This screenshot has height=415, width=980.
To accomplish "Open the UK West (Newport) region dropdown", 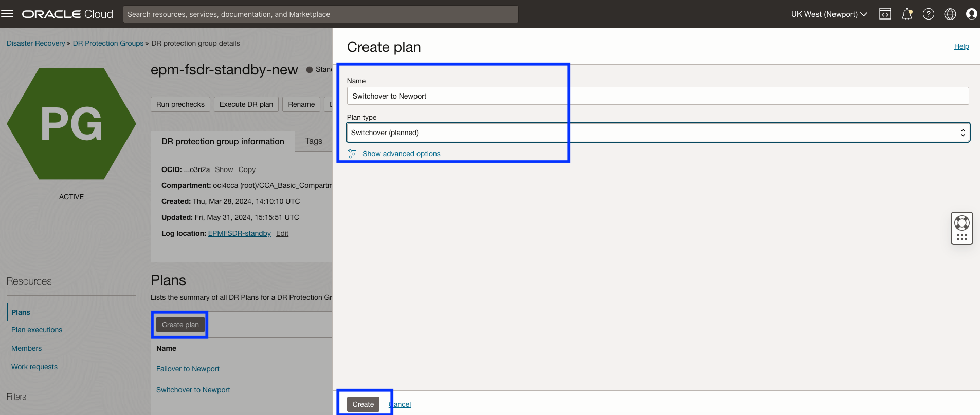I will [829, 14].
